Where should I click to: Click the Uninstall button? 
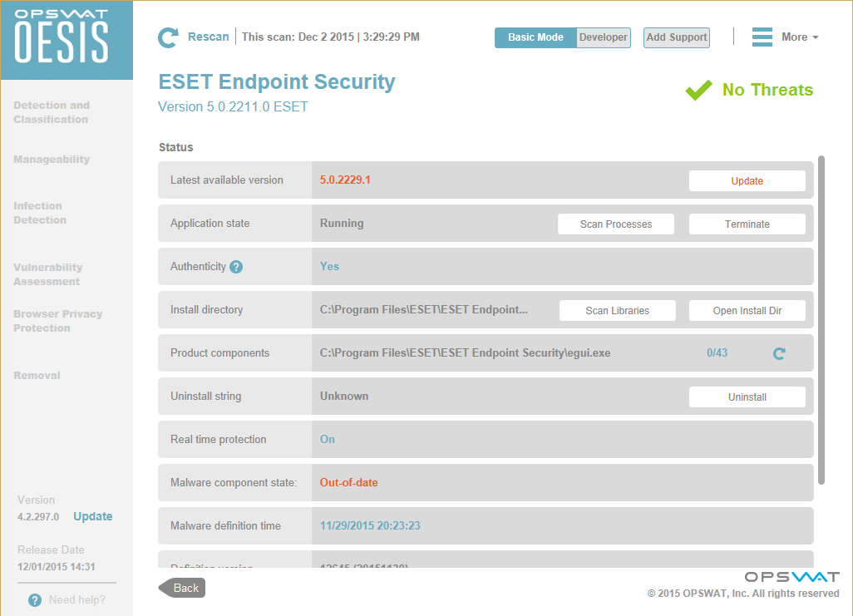click(747, 397)
